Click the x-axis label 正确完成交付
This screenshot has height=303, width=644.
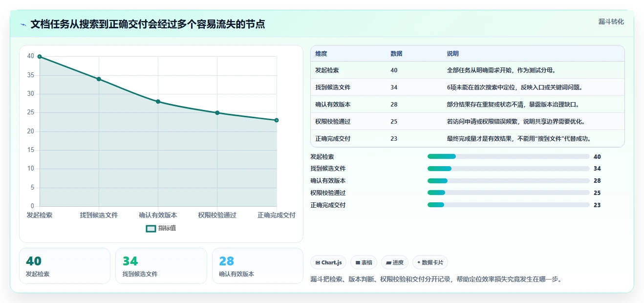click(277, 215)
